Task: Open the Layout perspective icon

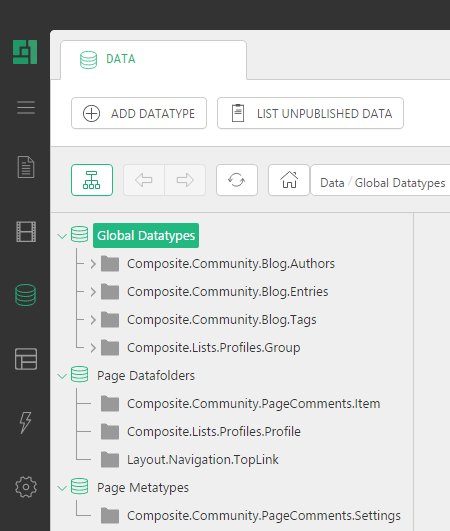Action: click(x=26, y=359)
